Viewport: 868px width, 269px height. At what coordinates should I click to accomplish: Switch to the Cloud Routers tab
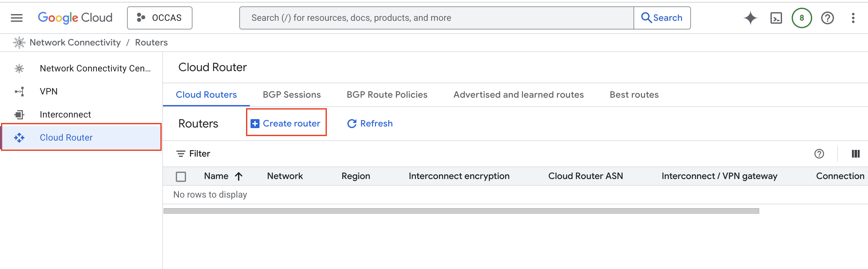pos(206,95)
